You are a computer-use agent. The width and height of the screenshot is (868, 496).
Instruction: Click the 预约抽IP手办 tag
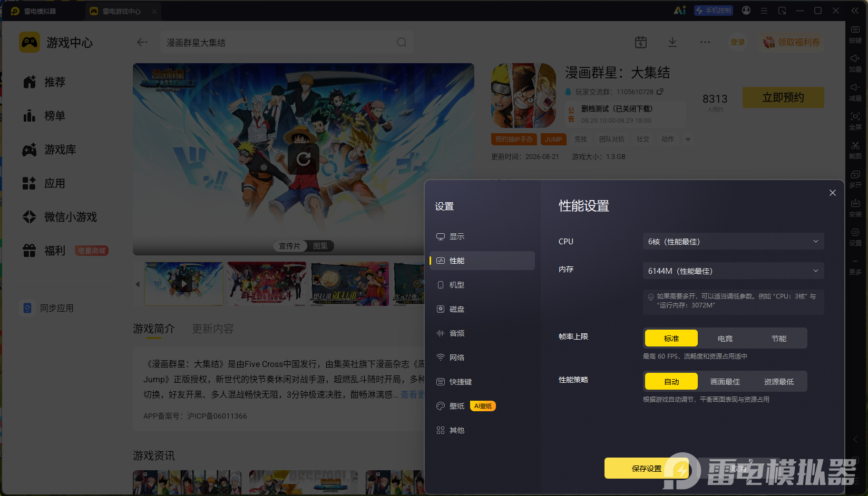pyautogui.click(x=514, y=139)
